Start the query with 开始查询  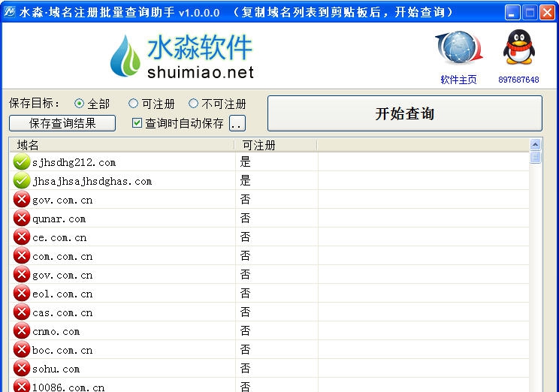coord(405,113)
